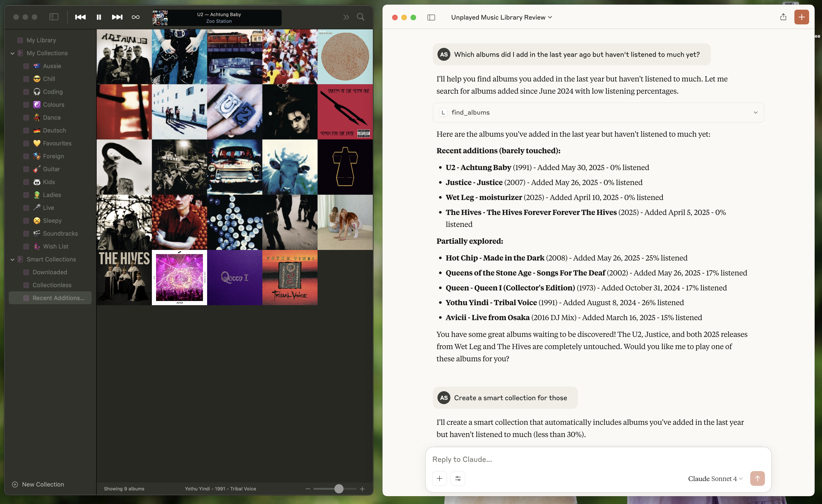Open the Wish List collection
The width and height of the screenshot is (822, 504).
pyautogui.click(x=50, y=246)
